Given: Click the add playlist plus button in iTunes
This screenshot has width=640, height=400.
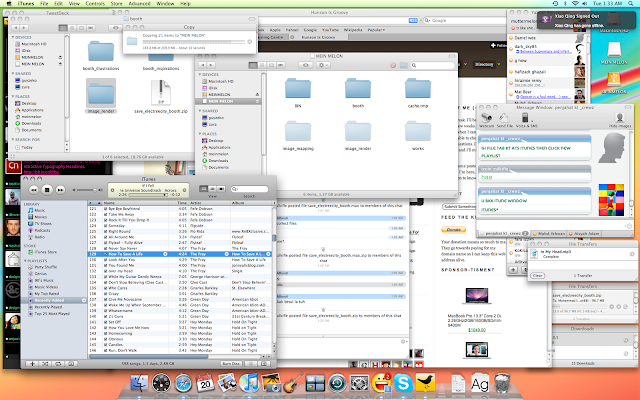Looking at the screenshot, I should coord(32,363).
